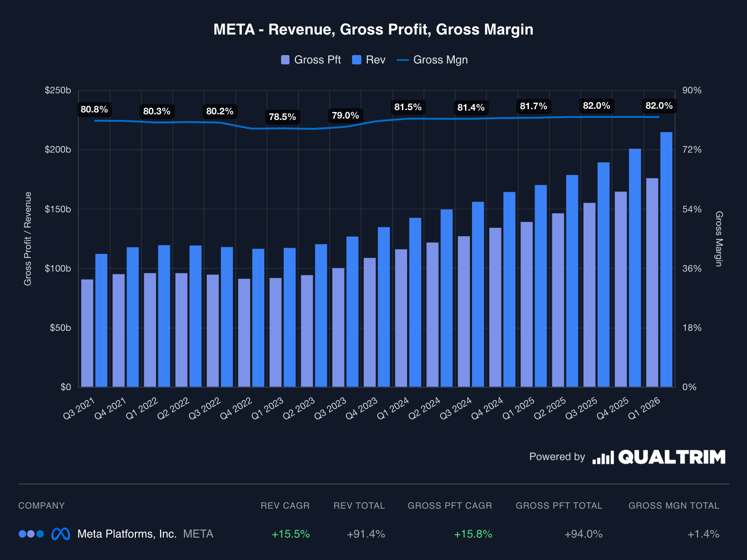Click the 36% right-axis label
Screen dimensions: 747x560
(692, 268)
